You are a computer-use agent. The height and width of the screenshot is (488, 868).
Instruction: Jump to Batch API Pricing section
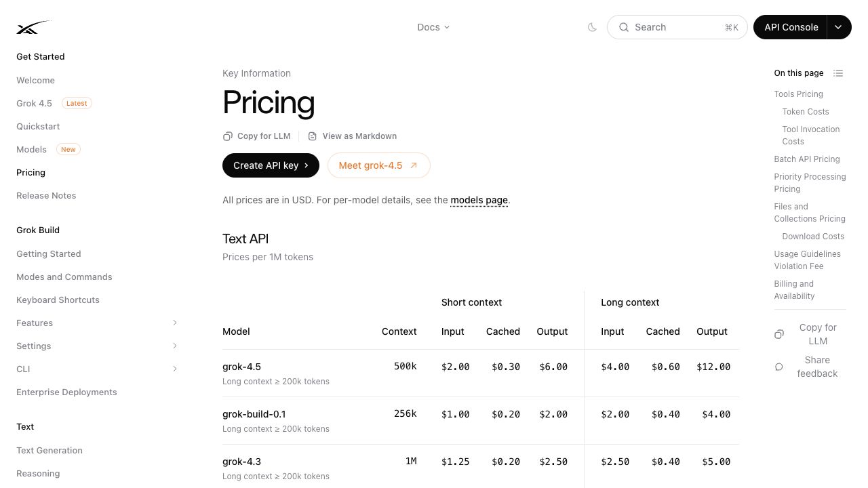[807, 159]
